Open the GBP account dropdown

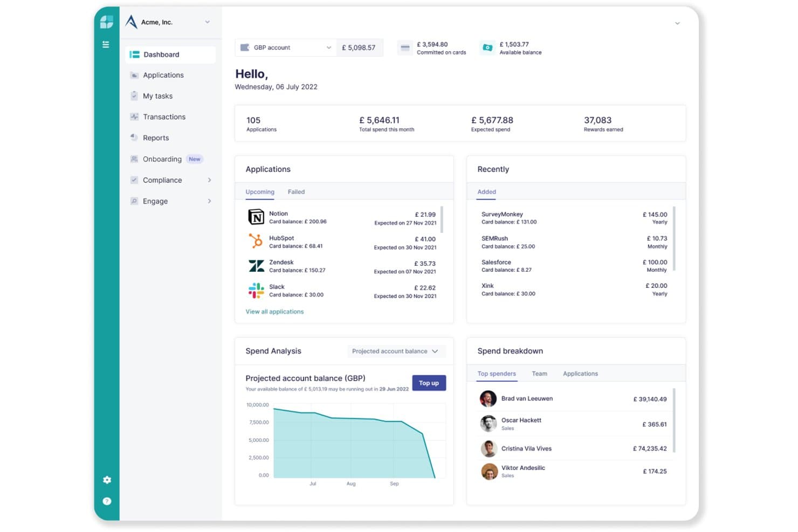click(286, 47)
